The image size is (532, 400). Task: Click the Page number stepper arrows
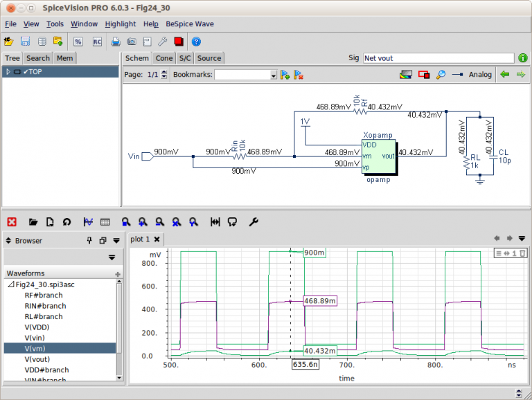(x=163, y=75)
